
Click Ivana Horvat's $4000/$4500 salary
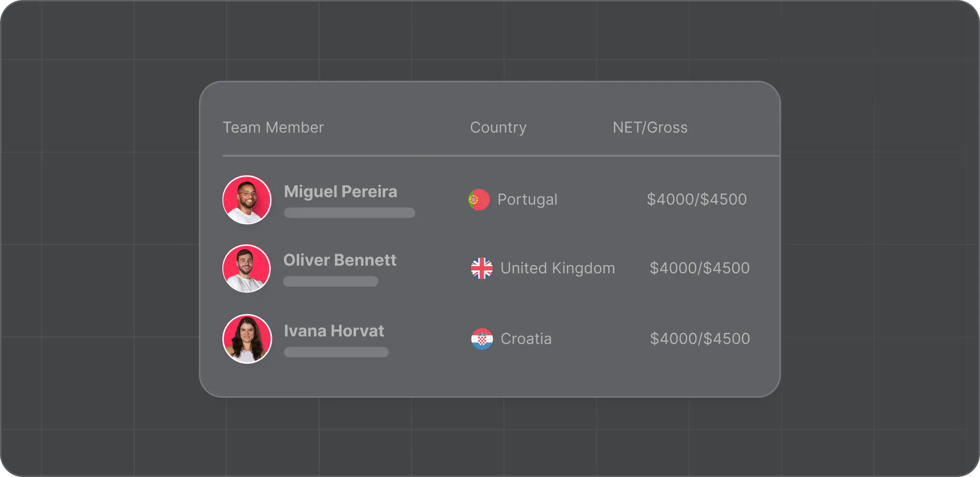click(x=700, y=339)
